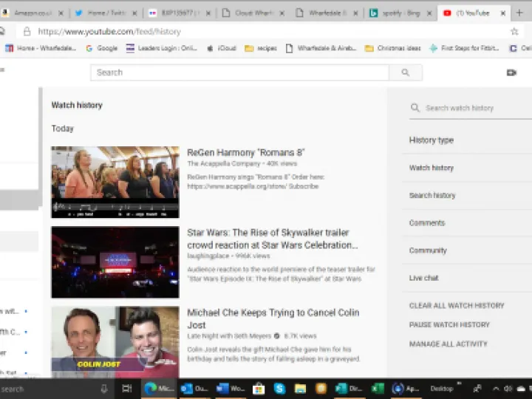The height and width of the screenshot is (399, 532).
Task: Click PAUSE WATCH HISTORY
Action: [x=449, y=325]
